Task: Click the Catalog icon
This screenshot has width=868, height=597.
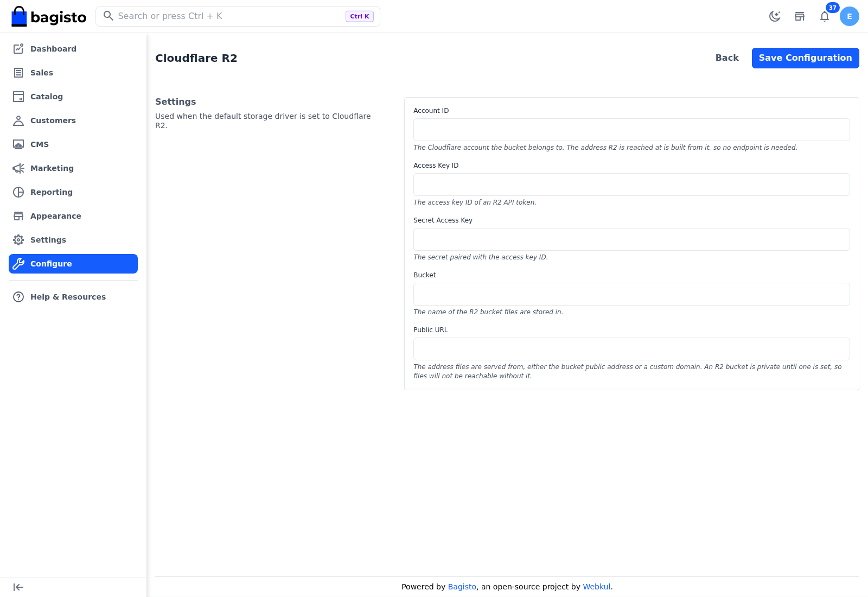Action: 18,97
